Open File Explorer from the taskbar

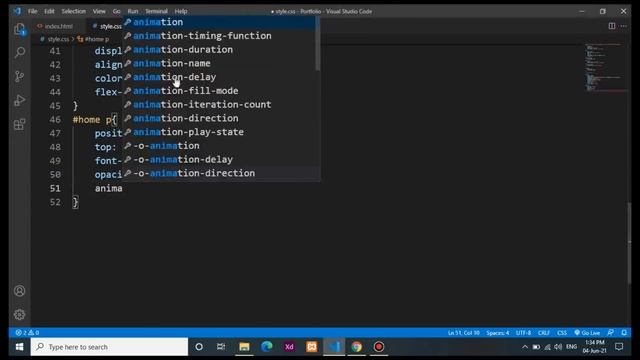(244, 347)
